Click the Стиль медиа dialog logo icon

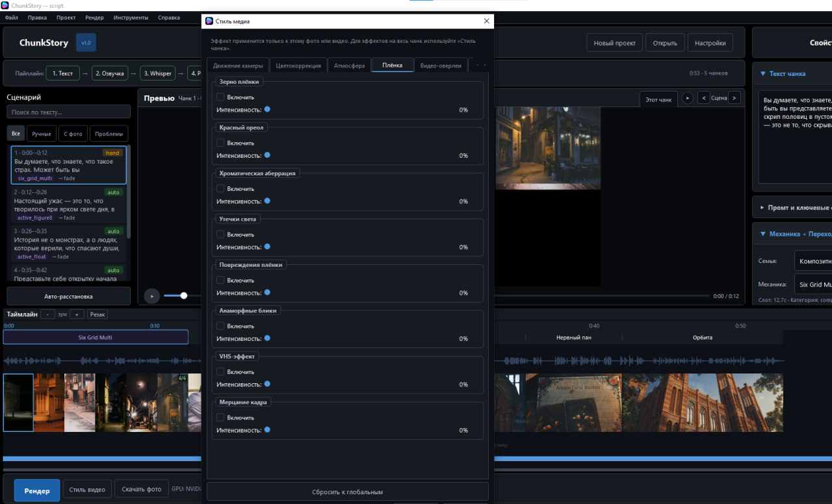(209, 21)
